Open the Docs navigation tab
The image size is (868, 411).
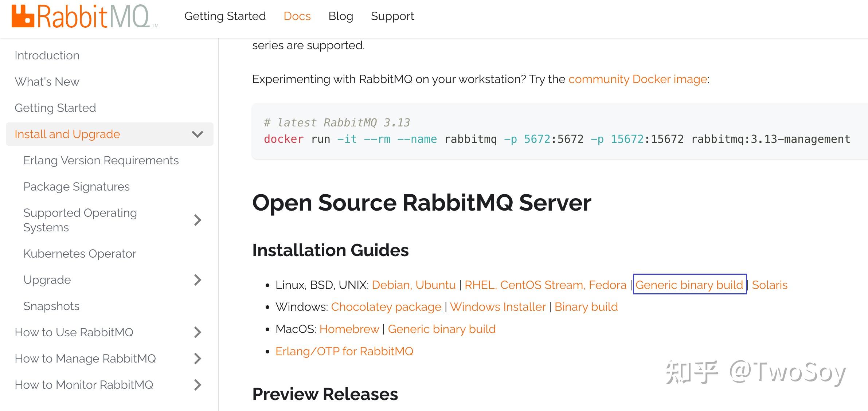click(x=297, y=16)
